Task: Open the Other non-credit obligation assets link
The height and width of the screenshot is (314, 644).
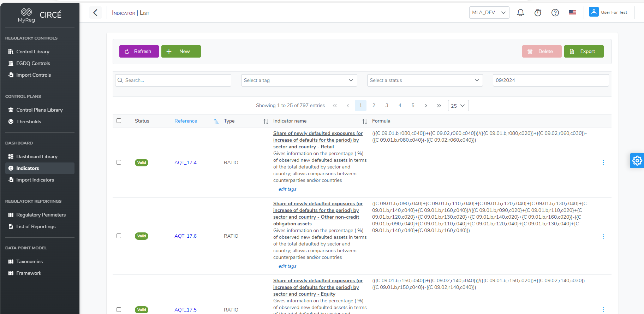Action: [318, 214]
